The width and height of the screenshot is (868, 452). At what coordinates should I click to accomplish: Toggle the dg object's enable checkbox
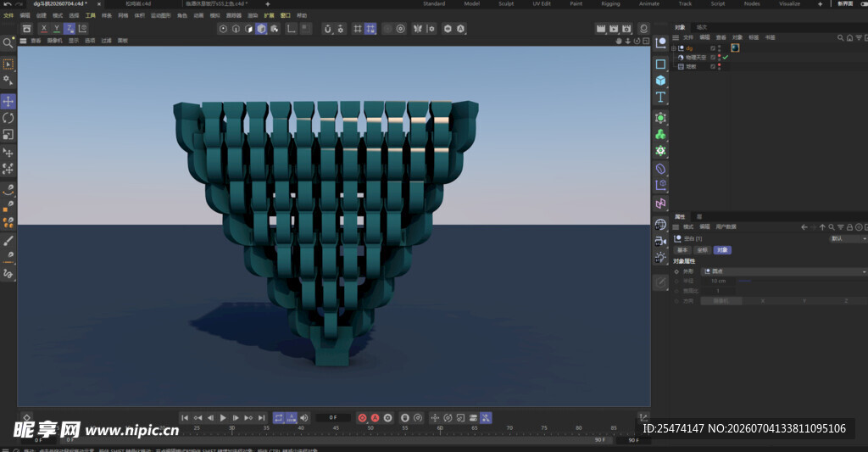712,48
